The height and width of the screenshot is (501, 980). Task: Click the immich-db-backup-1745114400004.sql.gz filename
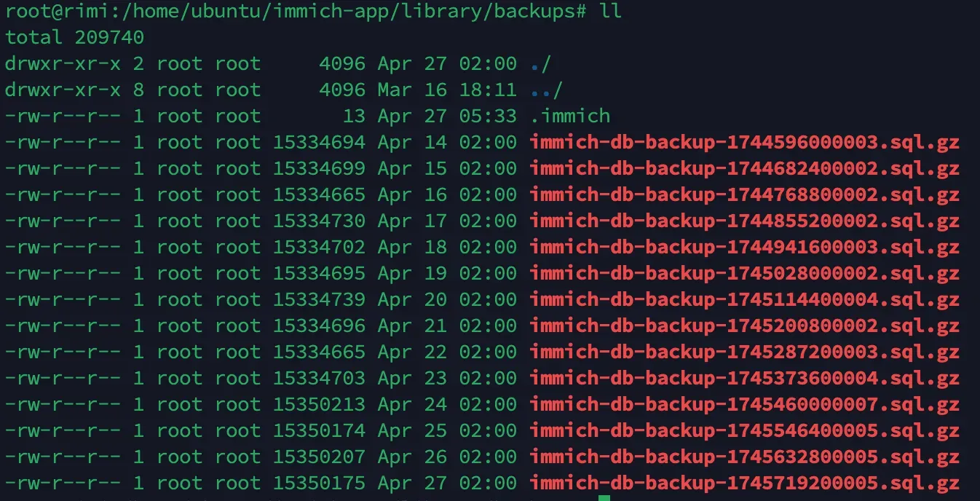click(744, 300)
